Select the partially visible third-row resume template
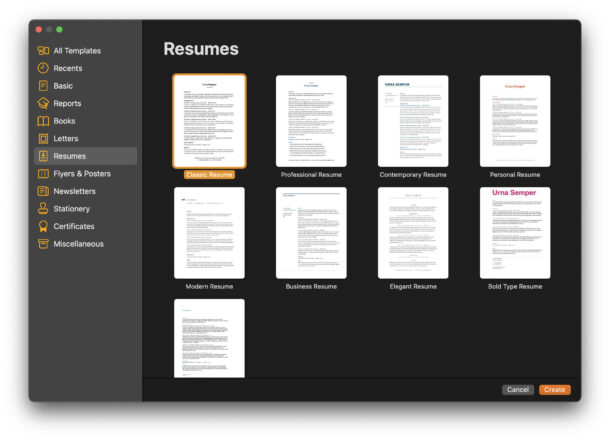This screenshot has width=610, height=440. pyautogui.click(x=209, y=338)
